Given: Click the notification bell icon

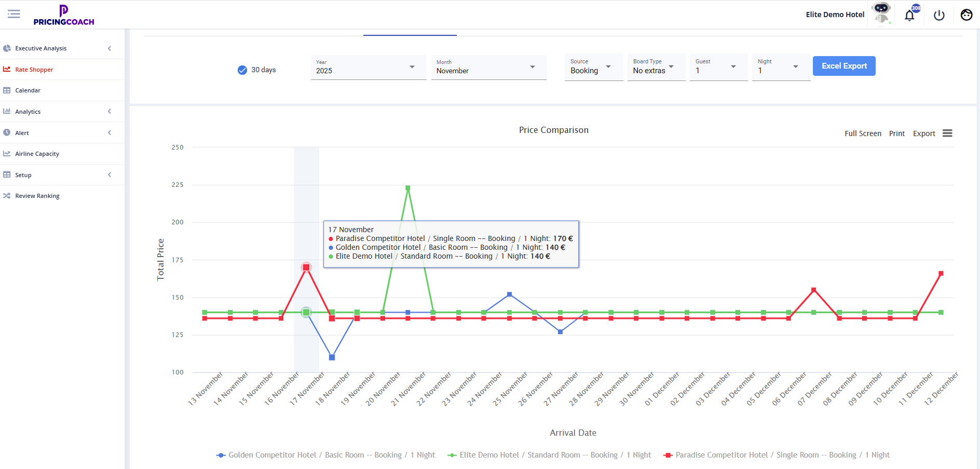Looking at the screenshot, I should (x=909, y=15).
